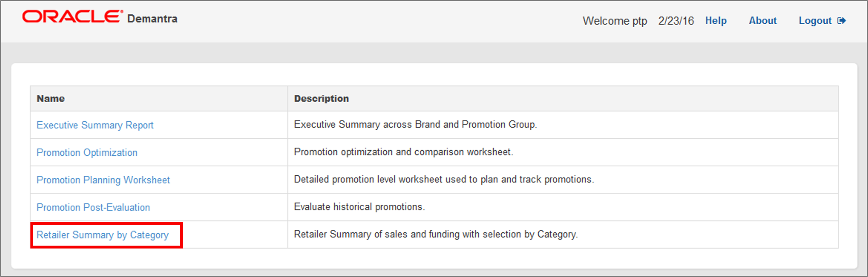Open the Executive Summary Report worksheet
Viewport: 868px width, 277px height.
[95, 125]
